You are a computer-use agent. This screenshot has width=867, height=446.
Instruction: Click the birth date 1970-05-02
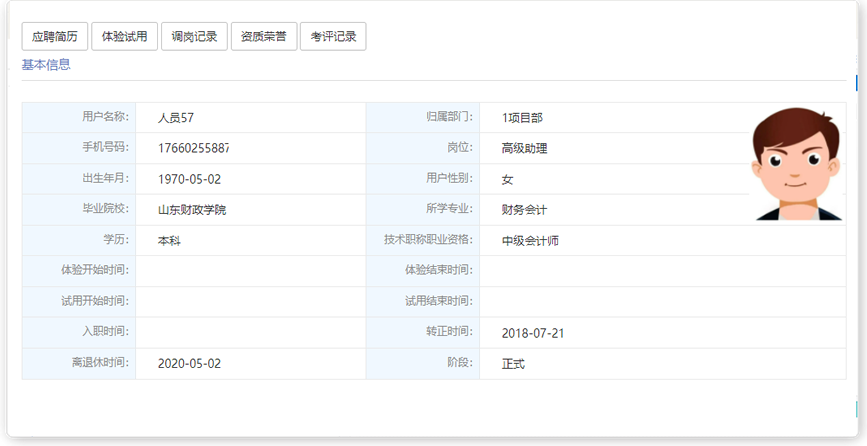(x=189, y=179)
